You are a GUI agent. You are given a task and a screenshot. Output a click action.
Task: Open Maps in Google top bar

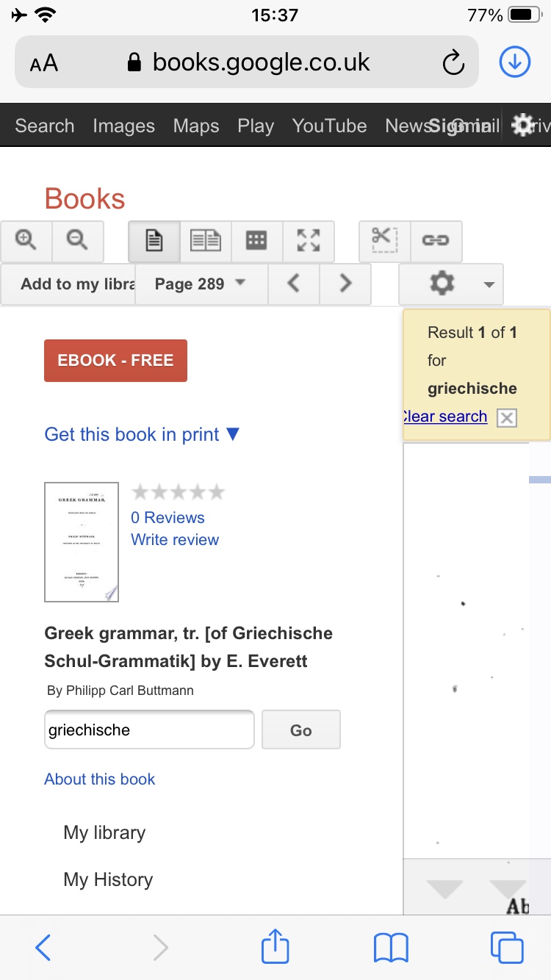[196, 126]
